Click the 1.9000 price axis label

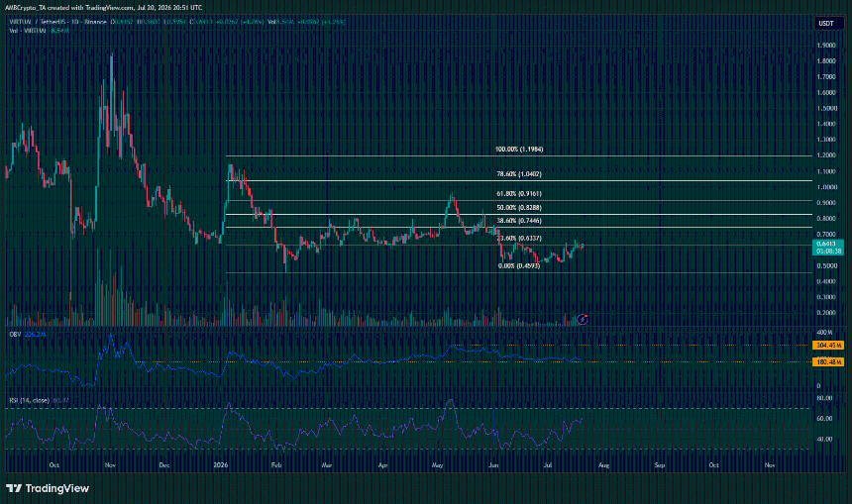click(826, 46)
